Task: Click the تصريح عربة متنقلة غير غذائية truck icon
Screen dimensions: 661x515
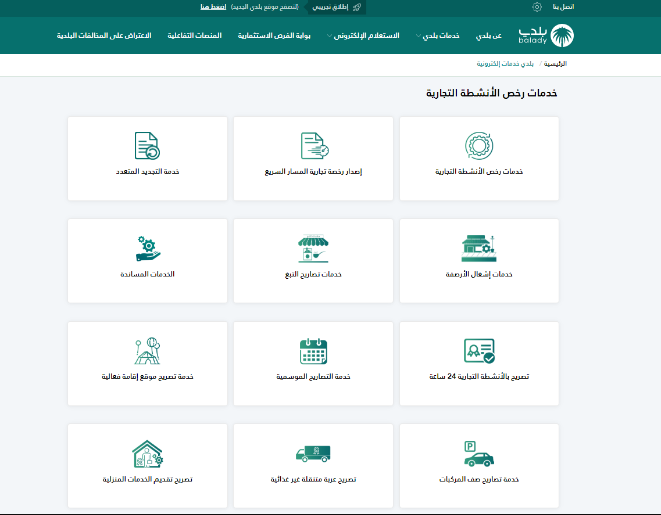Action: click(x=313, y=453)
